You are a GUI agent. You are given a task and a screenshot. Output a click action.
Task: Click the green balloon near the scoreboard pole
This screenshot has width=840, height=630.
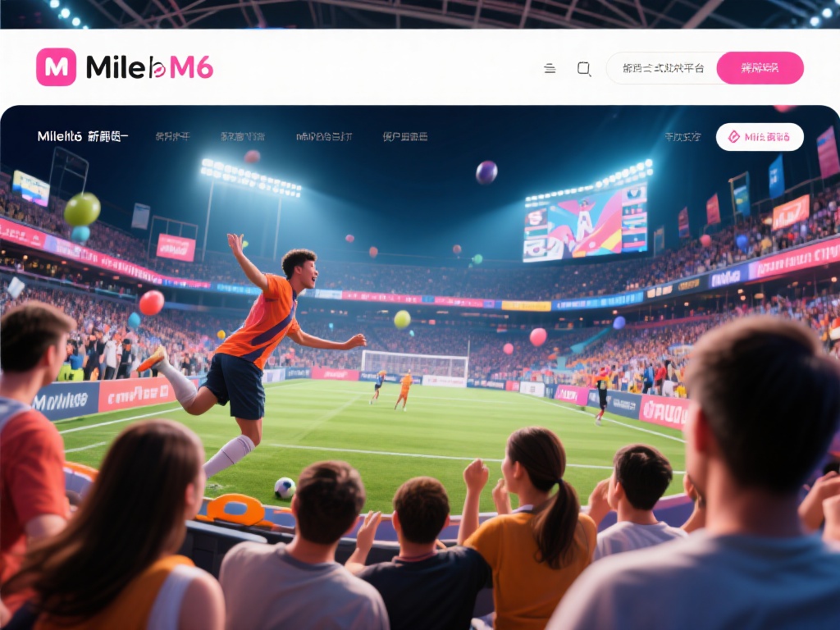point(82,209)
